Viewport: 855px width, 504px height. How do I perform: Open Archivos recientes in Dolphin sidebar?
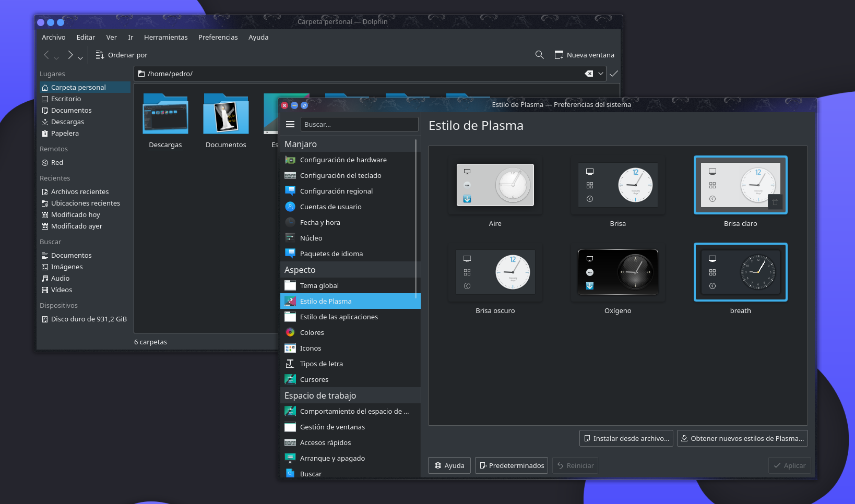[85, 191]
